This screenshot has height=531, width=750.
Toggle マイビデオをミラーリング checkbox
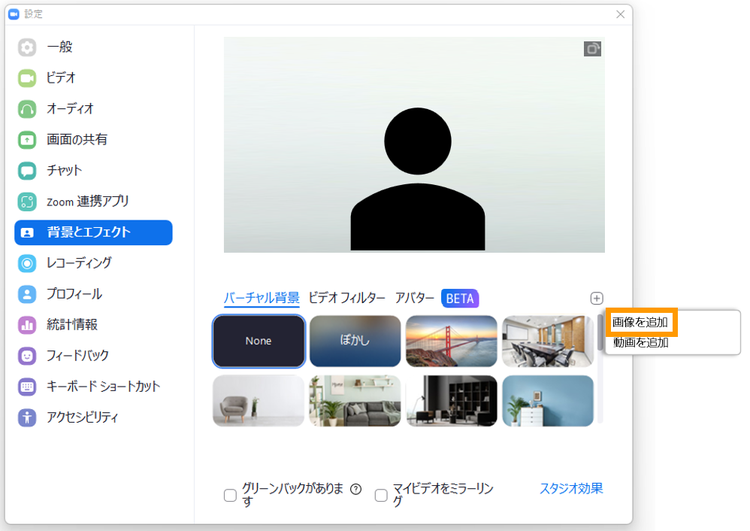coord(381,495)
